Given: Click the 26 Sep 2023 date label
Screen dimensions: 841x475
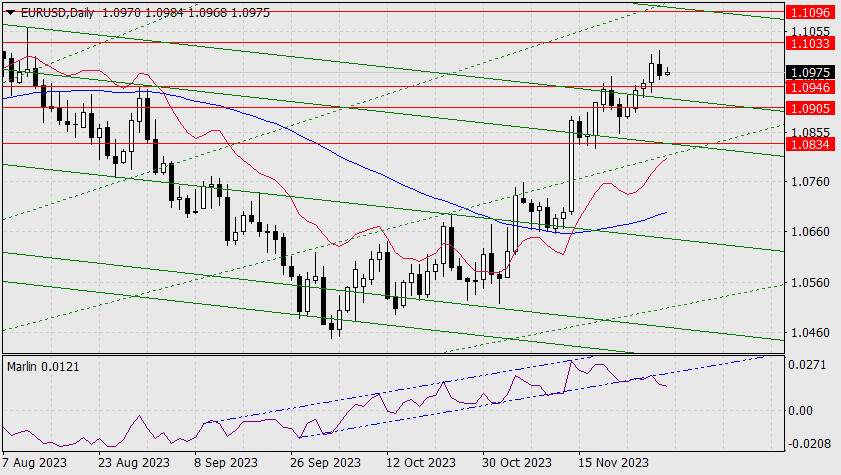Looking at the screenshot, I should pyautogui.click(x=326, y=463).
